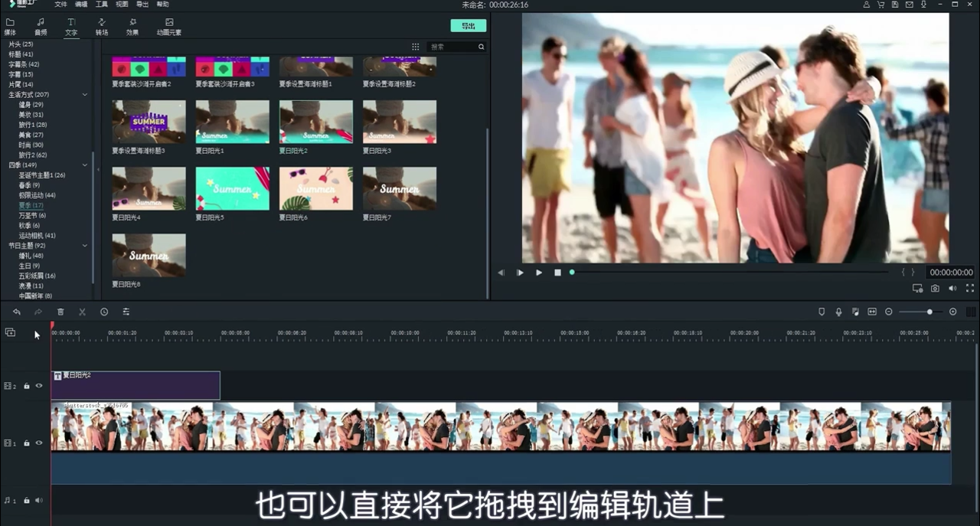Add a marker using the flag icon

tap(822, 312)
